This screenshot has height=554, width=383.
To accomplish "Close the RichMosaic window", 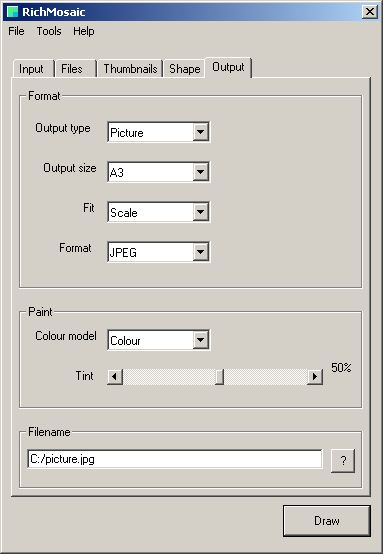I will pos(370,12).
